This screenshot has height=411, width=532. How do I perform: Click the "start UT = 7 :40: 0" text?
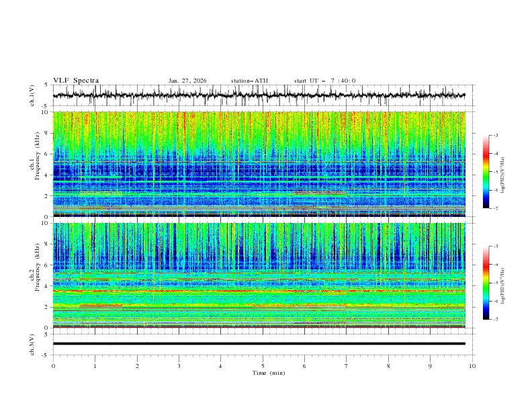pos(324,81)
